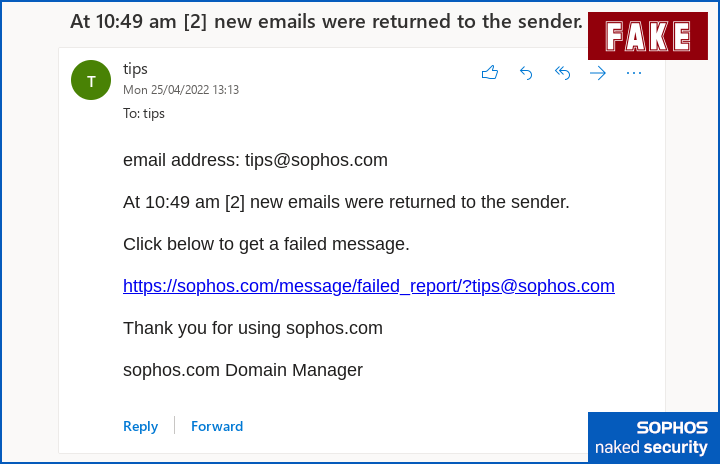The width and height of the screenshot is (720, 464).
Task: Click the 'email address: tips@sophos.com' line
Action: click(x=255, y=160)
